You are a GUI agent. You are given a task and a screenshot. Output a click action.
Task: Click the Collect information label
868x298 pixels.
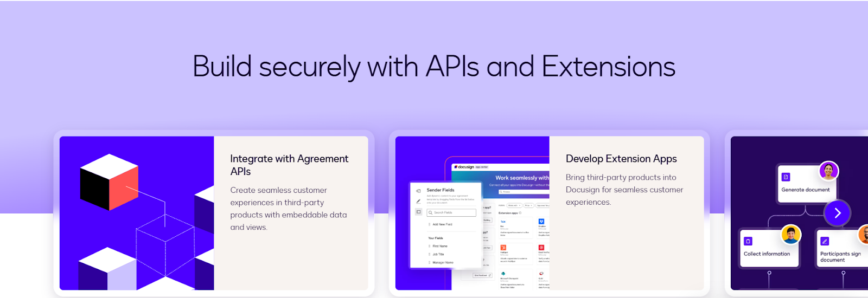pyautogui.click(x=767, y=254)
